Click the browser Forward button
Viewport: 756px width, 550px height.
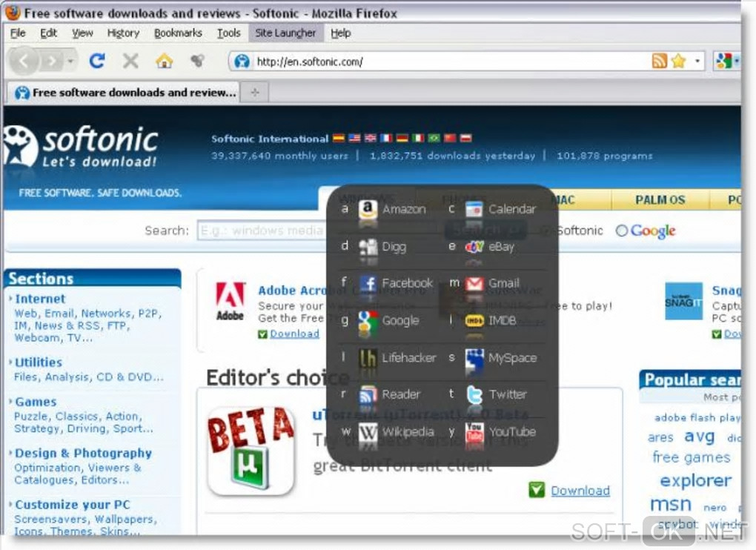(x=51, y=62)
